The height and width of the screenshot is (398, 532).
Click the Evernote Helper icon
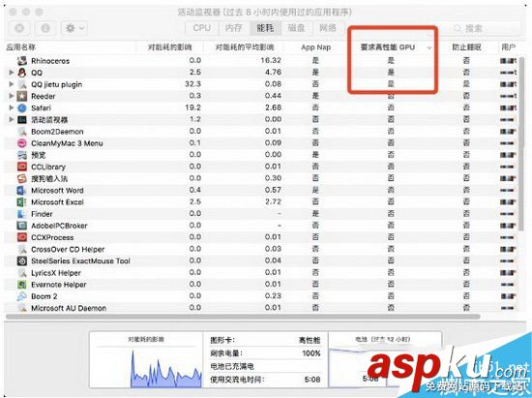coord(22,285)
